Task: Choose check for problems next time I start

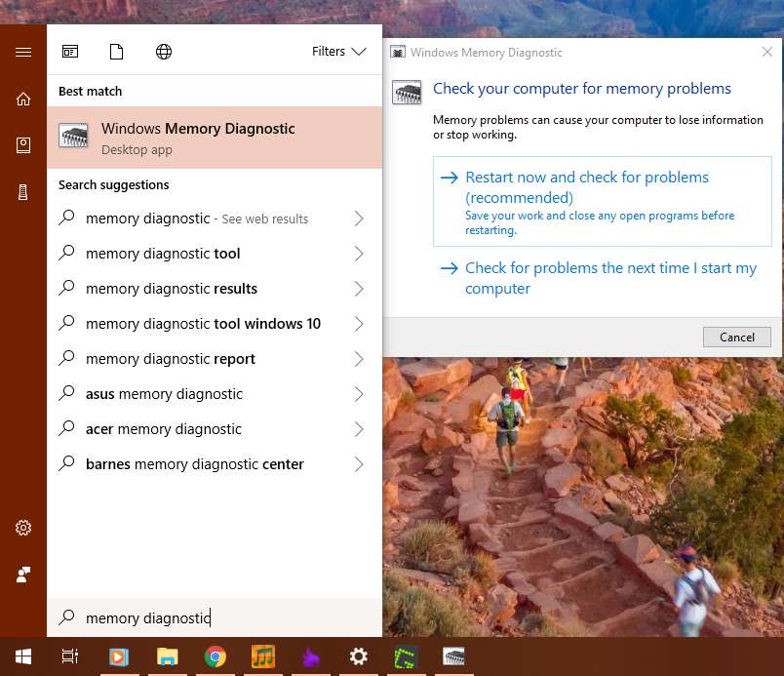Action: click(601, 278)
